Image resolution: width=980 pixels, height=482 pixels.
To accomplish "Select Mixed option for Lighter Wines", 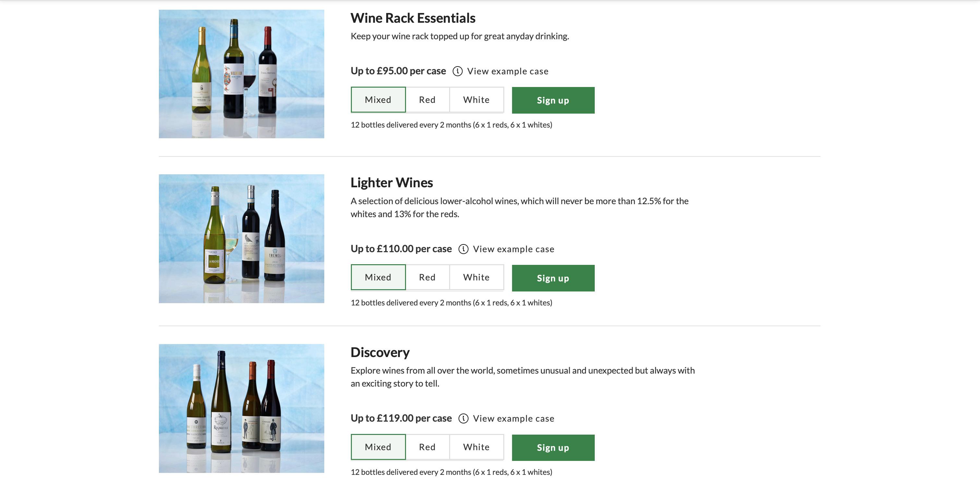I will click(x=378, y=278).
